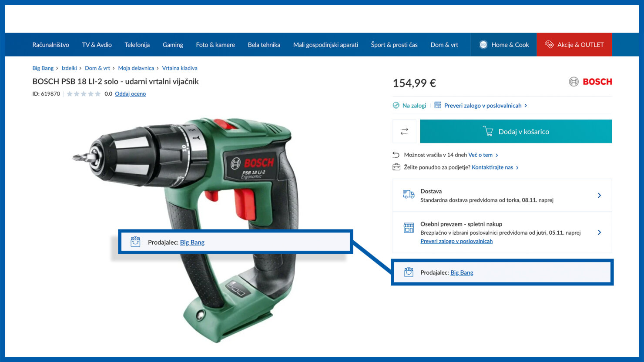
Task: Click the delivery truck icon
Action: pos(409,195)
